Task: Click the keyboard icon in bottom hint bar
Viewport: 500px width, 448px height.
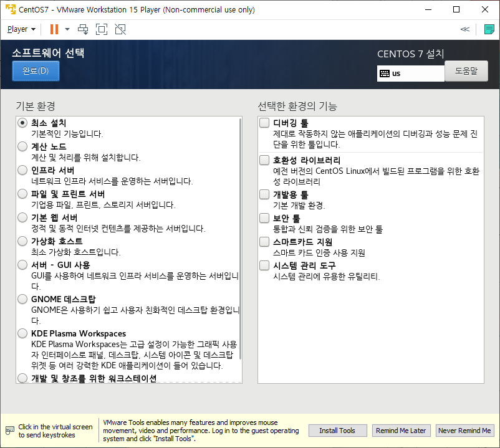Action: (x=10, y=431)
